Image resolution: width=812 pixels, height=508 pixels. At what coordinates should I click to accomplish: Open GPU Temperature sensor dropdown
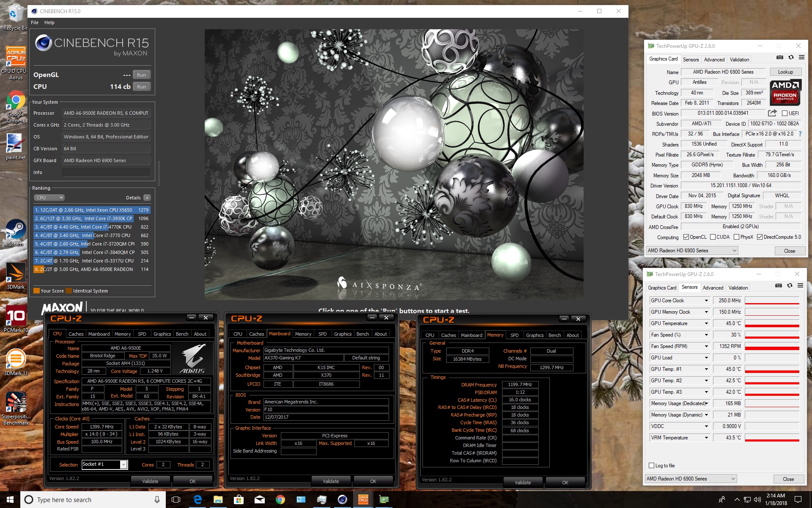point(706,323)
